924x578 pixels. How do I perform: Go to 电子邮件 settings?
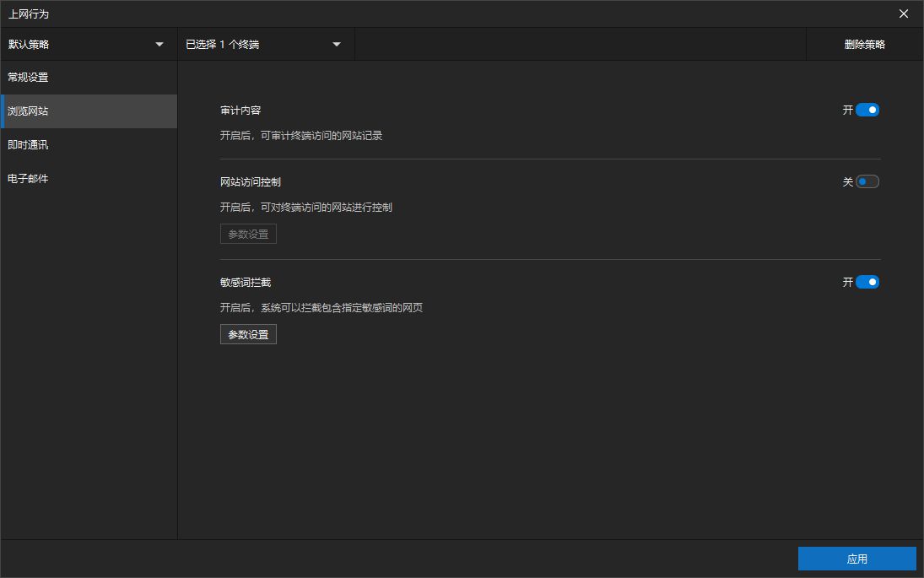pos(89,179)
